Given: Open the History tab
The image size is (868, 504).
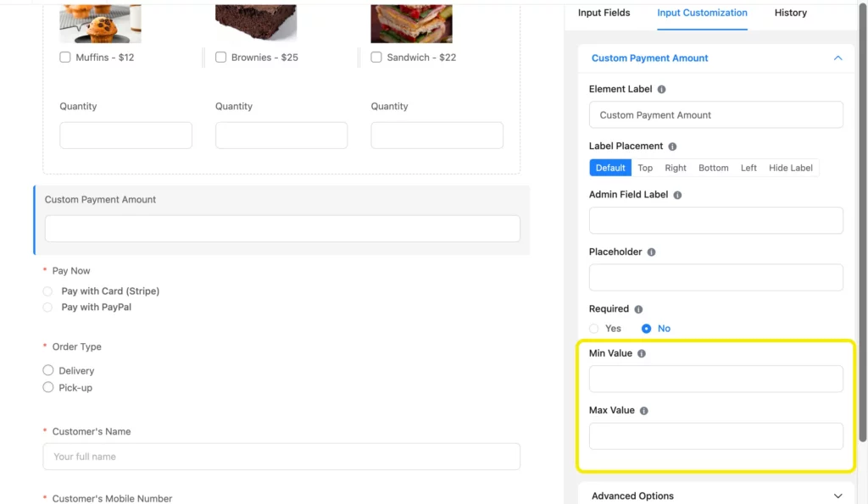Looking at the screenshot, I should coord(791,13).
